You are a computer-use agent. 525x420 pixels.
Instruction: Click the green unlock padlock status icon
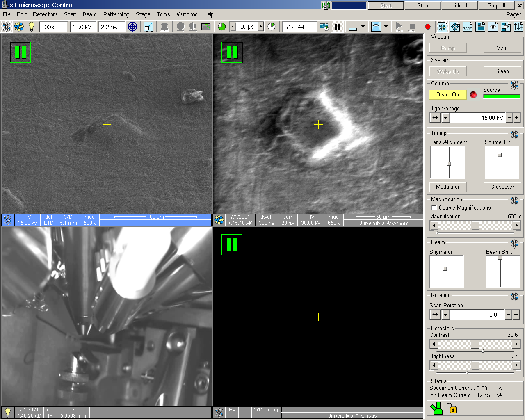coord(451,409)
